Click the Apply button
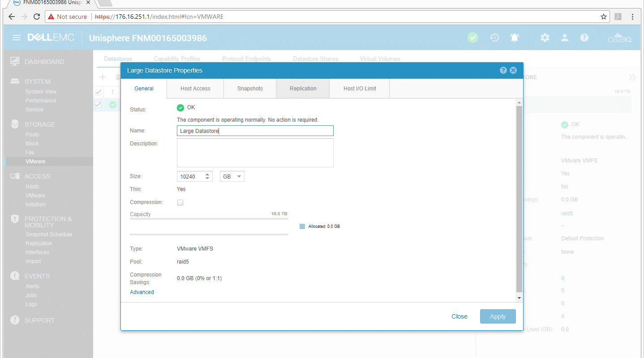Image resolution: width=644 pixels, height=358 pixels. pos(498,316)
